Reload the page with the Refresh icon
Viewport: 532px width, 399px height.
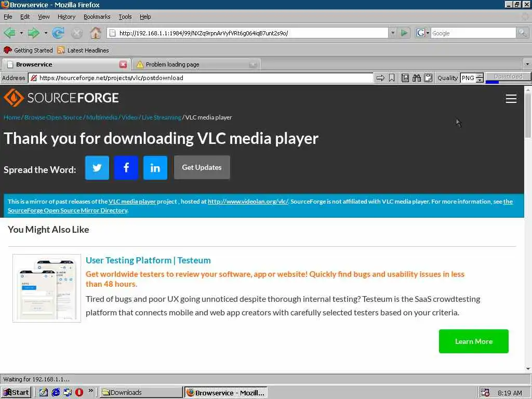(58, 33)
